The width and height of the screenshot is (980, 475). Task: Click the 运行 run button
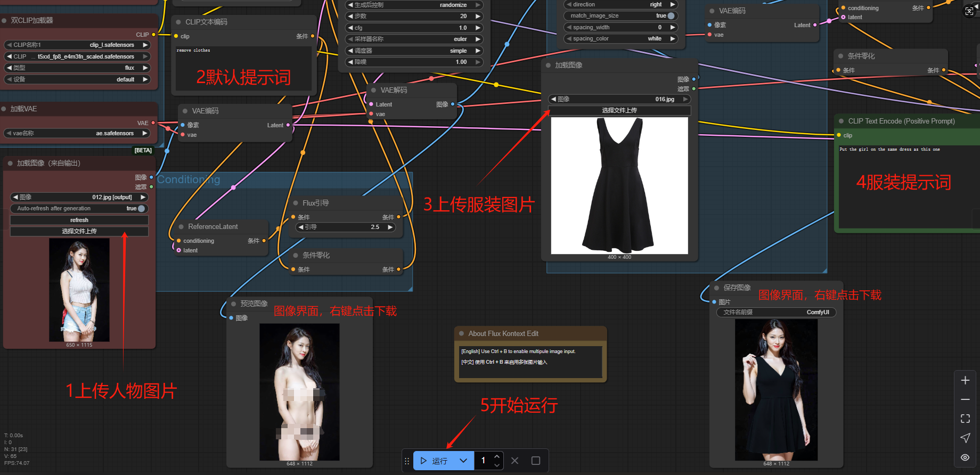(434, 461)
